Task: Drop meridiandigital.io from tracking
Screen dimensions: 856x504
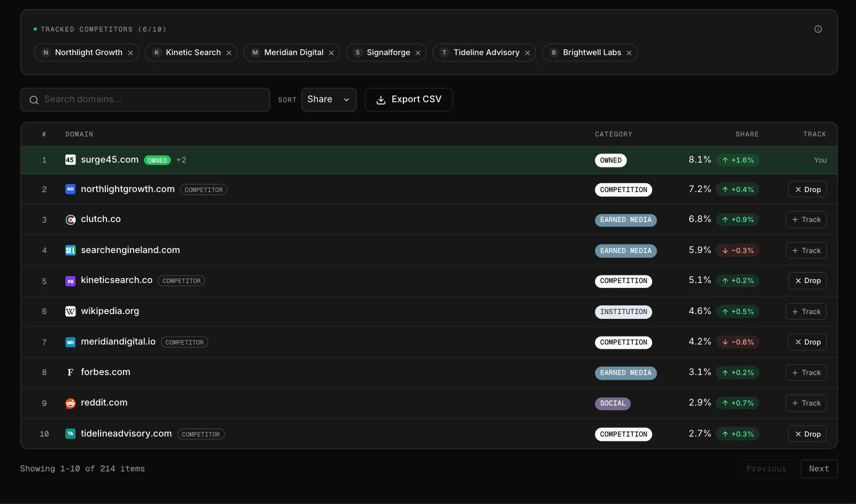Action: 807,342
